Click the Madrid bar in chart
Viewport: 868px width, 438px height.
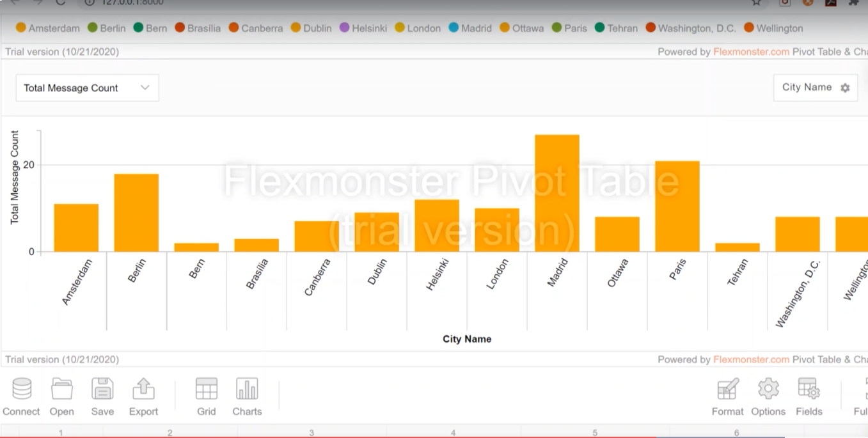pyautogui.click(x=557, y=193)
